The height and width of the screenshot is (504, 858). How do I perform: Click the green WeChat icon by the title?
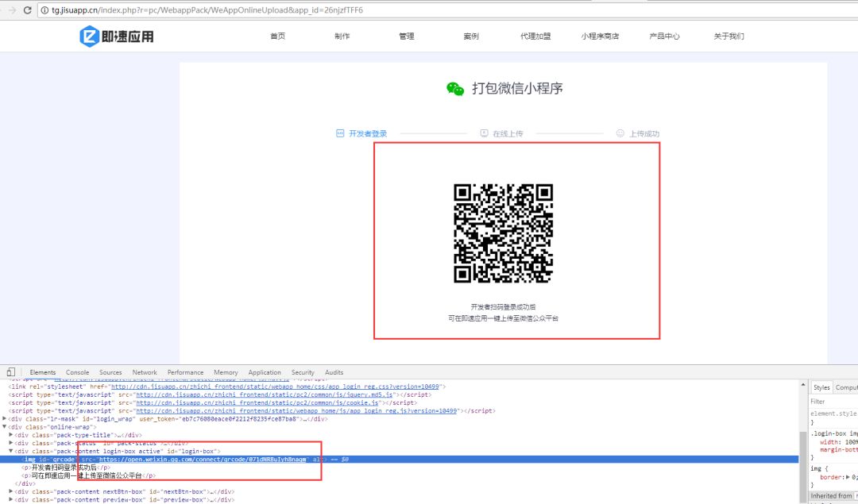pyautogui.click(x=454, y=89)
